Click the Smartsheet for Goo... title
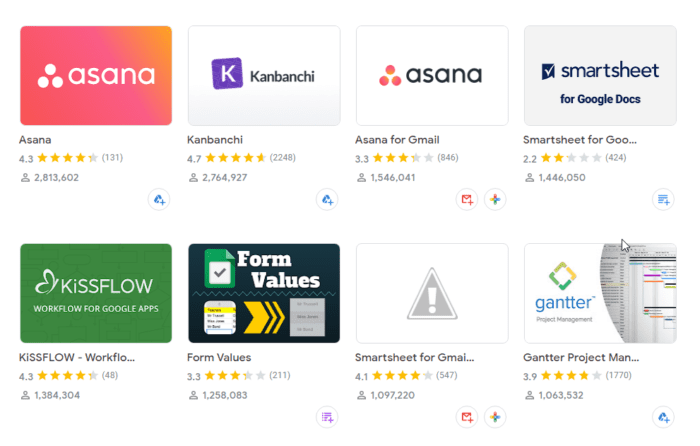The image size is (700, 446). tap(580, 140)
